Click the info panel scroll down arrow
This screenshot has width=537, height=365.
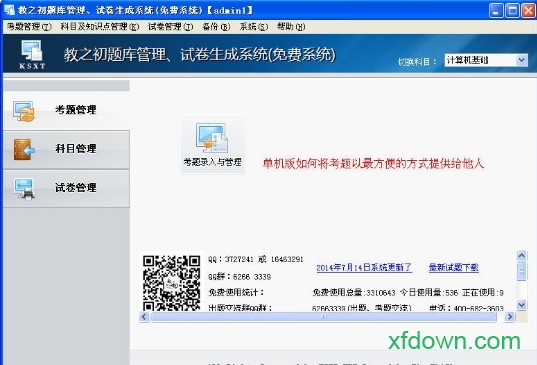pyautogui.click(x=522, y=304)
